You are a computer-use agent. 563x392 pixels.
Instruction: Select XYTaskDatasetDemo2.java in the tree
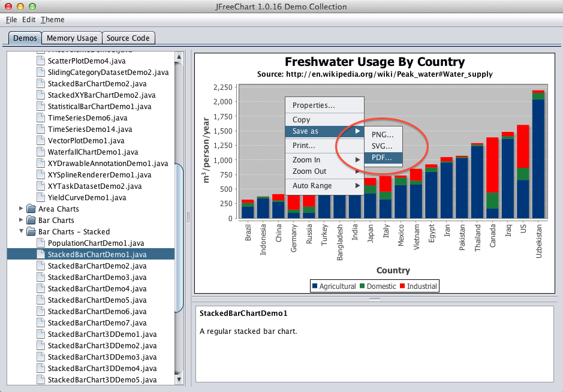point(95,186)
